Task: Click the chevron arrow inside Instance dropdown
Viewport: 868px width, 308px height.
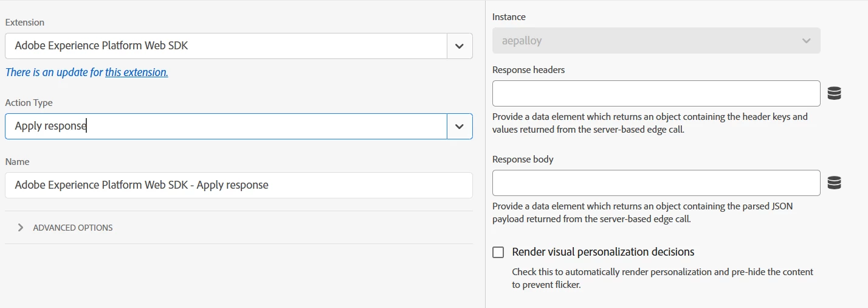Action: pyautogui.click(x=806, y=41)
